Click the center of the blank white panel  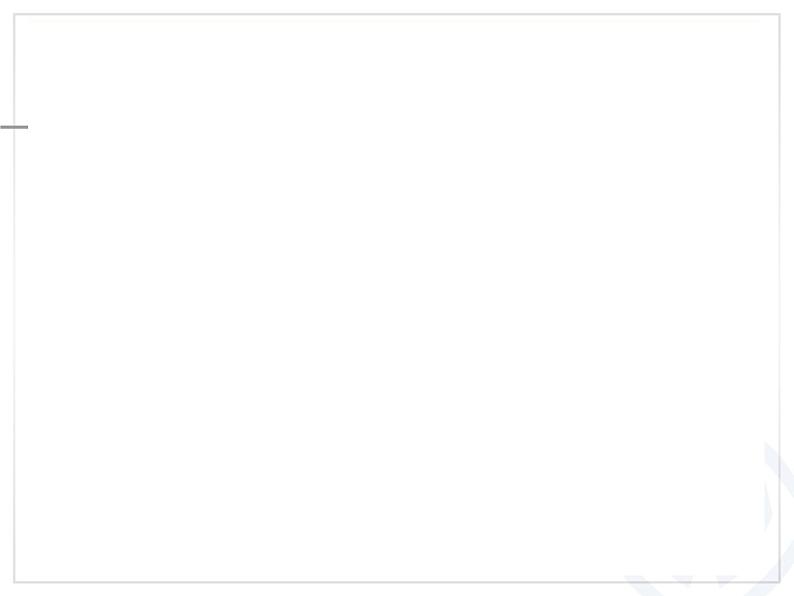397,298
